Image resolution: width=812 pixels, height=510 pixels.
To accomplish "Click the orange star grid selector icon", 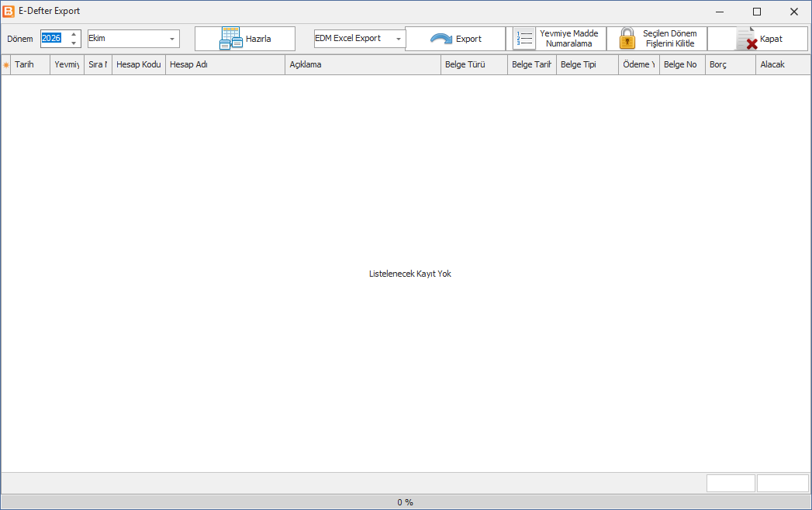I will pos(5,65).
